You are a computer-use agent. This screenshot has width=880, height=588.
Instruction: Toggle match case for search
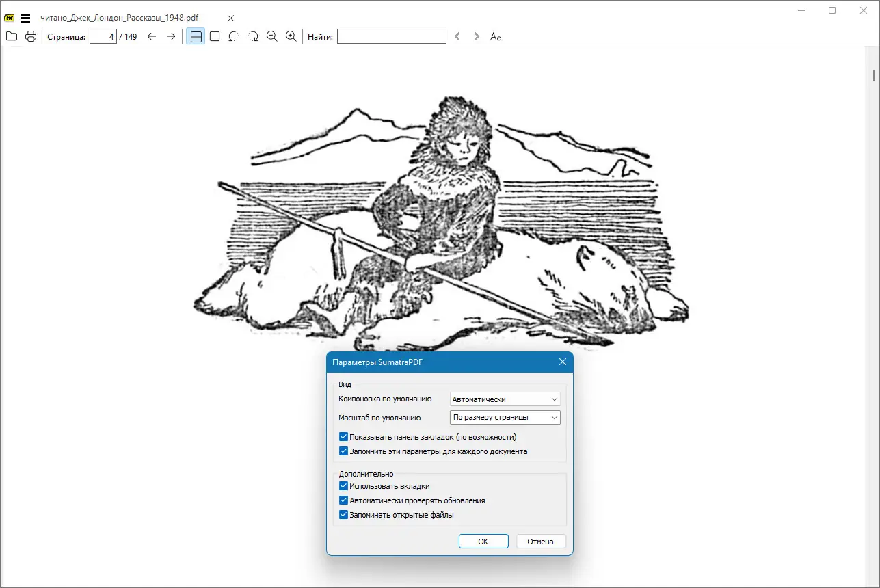point(496,37)
